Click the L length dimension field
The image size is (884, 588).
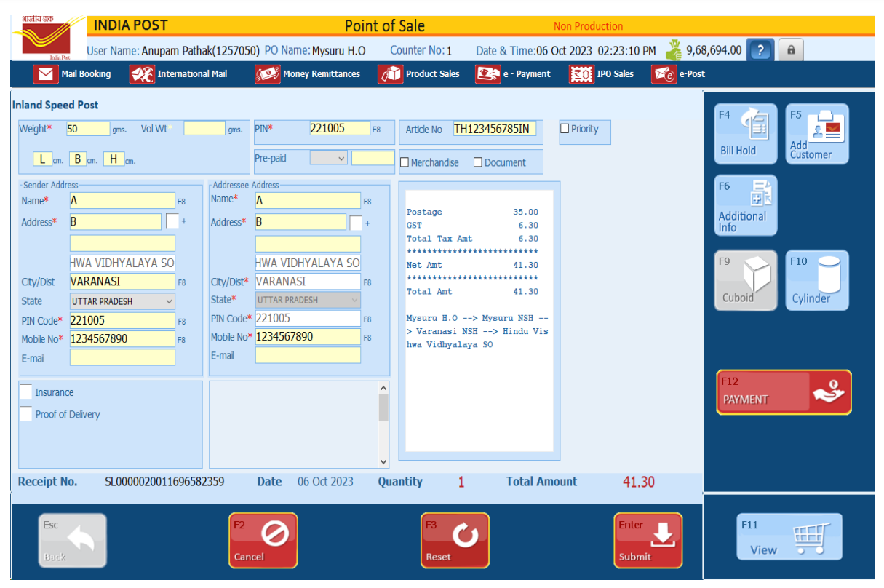pos(42,159)
